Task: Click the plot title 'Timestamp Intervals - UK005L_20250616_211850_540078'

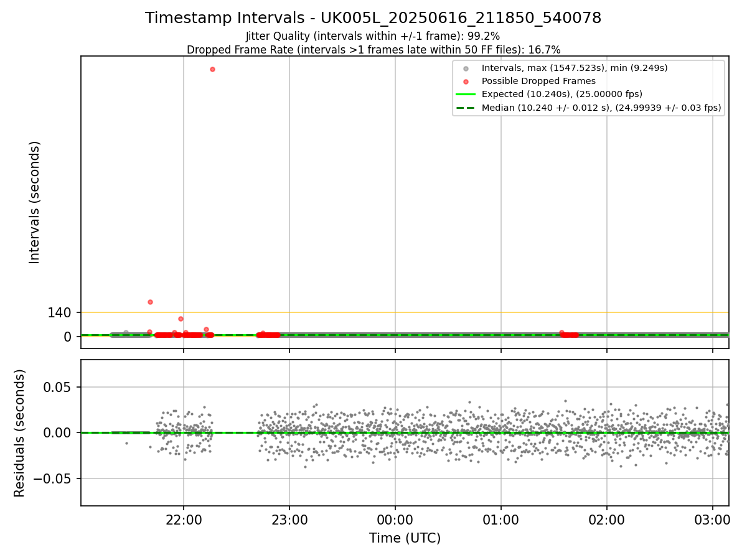Action: tap(374, 18)
